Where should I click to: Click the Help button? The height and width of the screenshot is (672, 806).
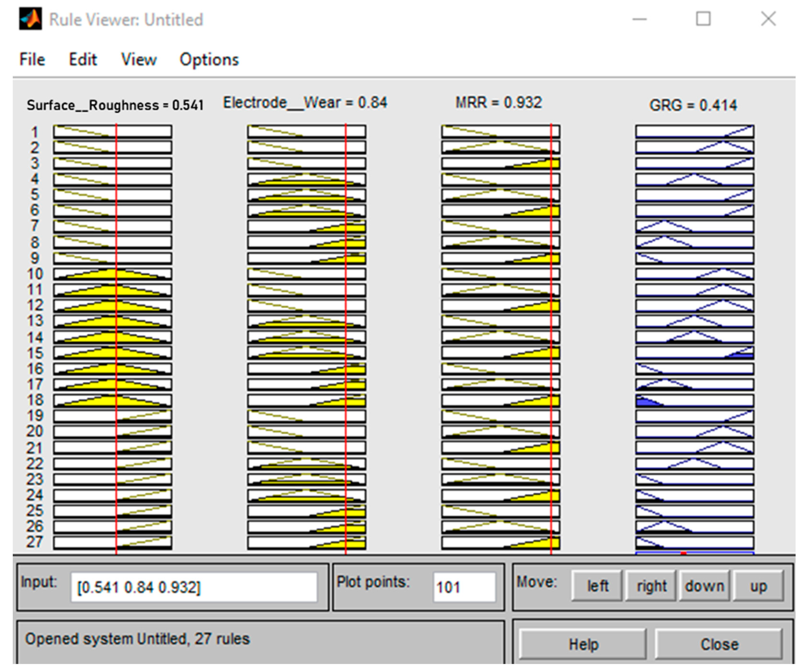pos(583,644)
